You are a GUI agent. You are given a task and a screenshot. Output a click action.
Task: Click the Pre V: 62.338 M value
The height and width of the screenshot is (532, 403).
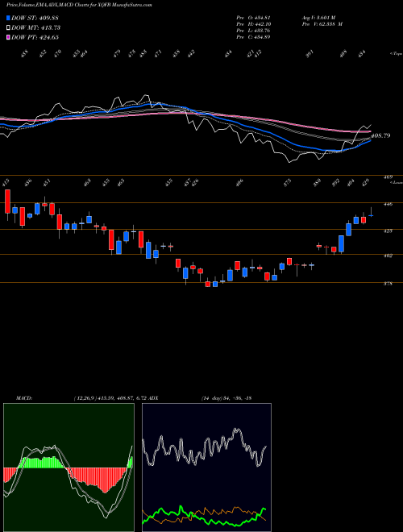322,24
